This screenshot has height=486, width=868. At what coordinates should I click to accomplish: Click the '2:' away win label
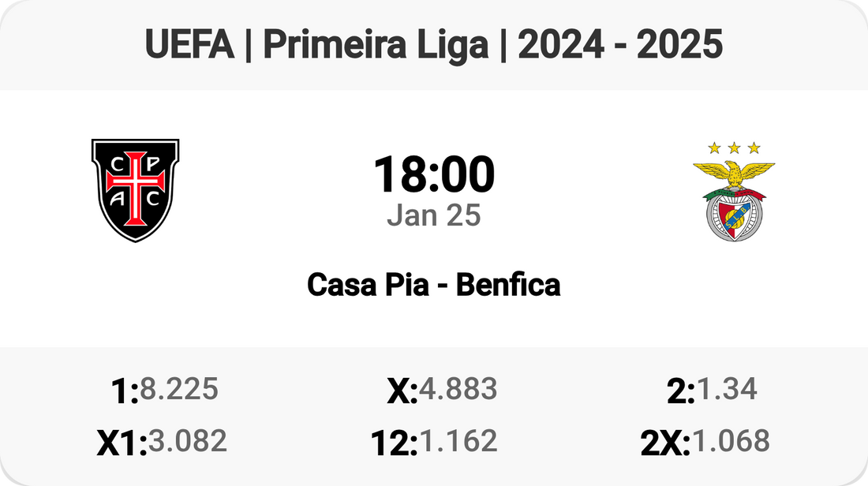click(680, 392)
